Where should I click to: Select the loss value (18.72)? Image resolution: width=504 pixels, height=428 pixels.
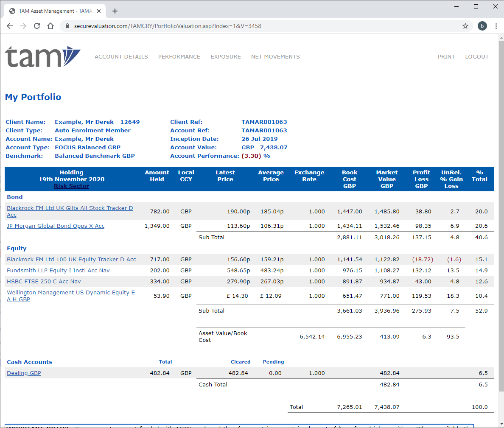pos(423,259)
